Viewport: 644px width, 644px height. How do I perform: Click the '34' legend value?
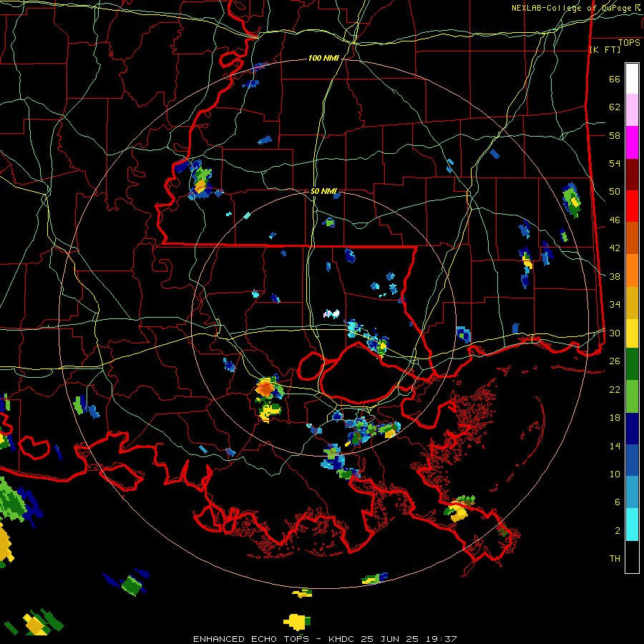pos(615,305)
